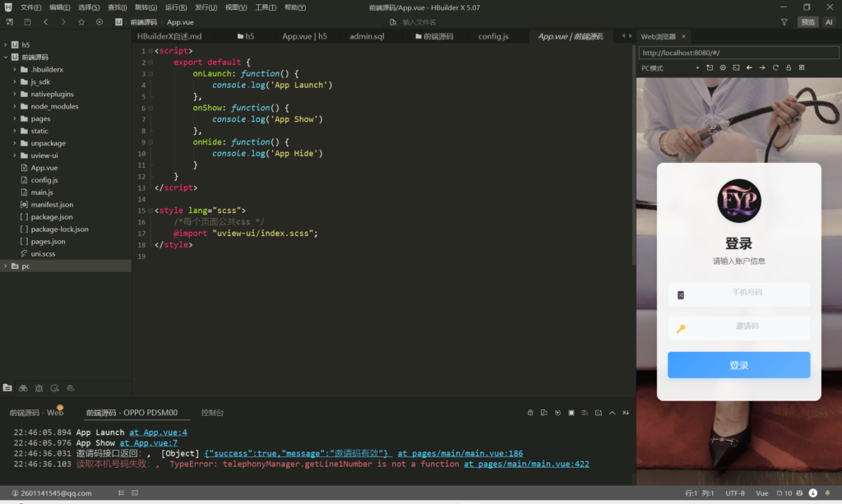Expand the h5 project in the tree
Viewport: 842px width, 504px height.
pyautogui.click(x=6, y=44)
